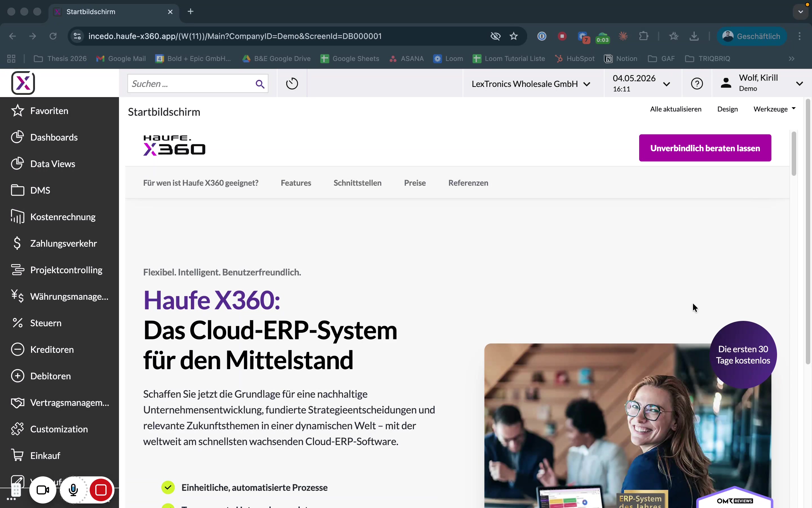Open a new browser tab
The image size is (812, 508).
(191, 12)
